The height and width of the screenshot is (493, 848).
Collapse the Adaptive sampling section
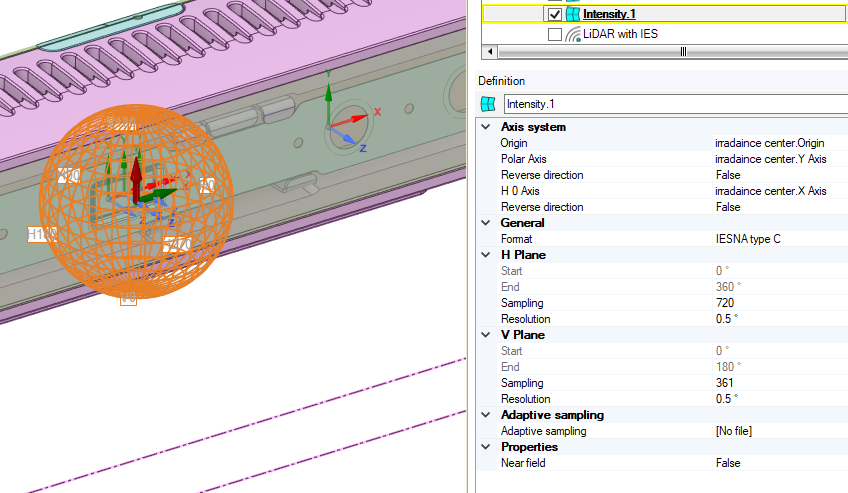486,415
